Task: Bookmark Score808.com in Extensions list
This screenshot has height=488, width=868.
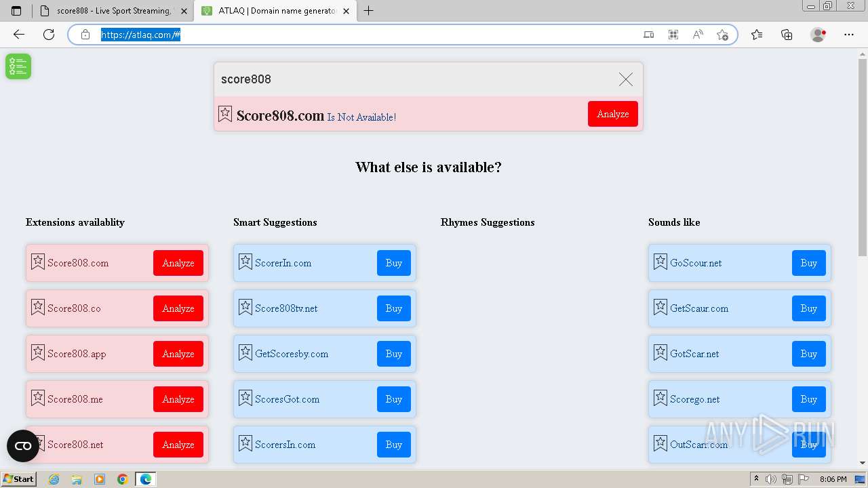Action: 38,262
